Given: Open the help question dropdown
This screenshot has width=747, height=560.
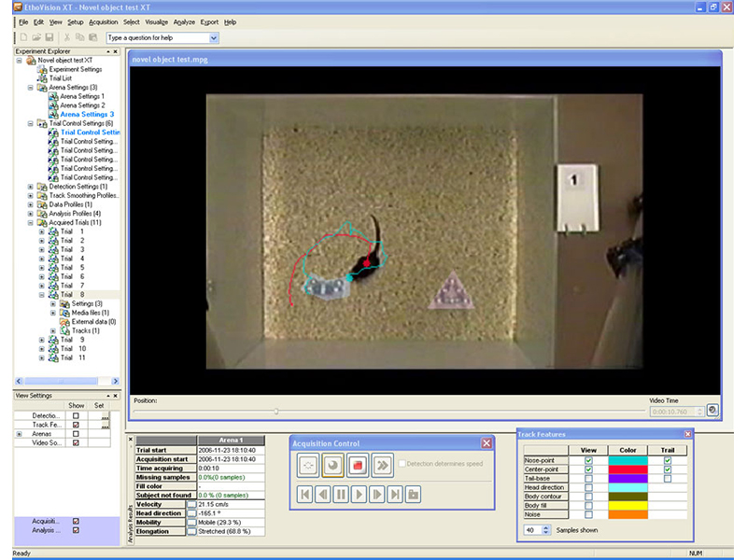Looking at the screenshot, I should (x=214, y=37).
